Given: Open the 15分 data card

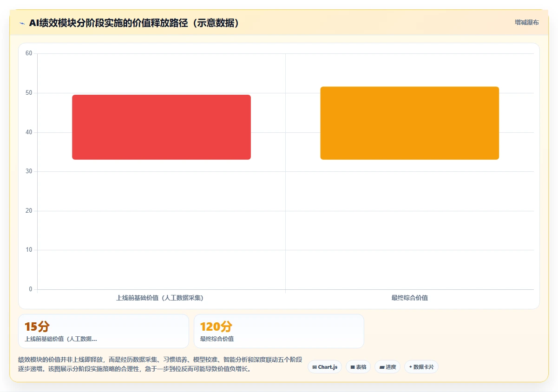Looking at the screenshot, I should pyautogui.click(x=104, y=331).
